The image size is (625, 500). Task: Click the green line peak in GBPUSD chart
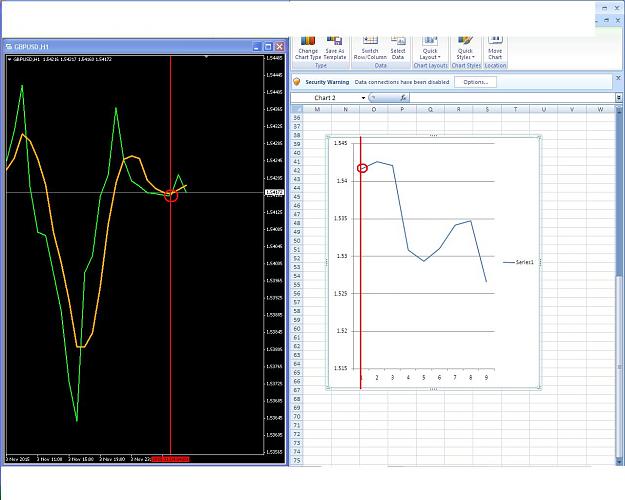pyautogui.click(x=22, y=86)
